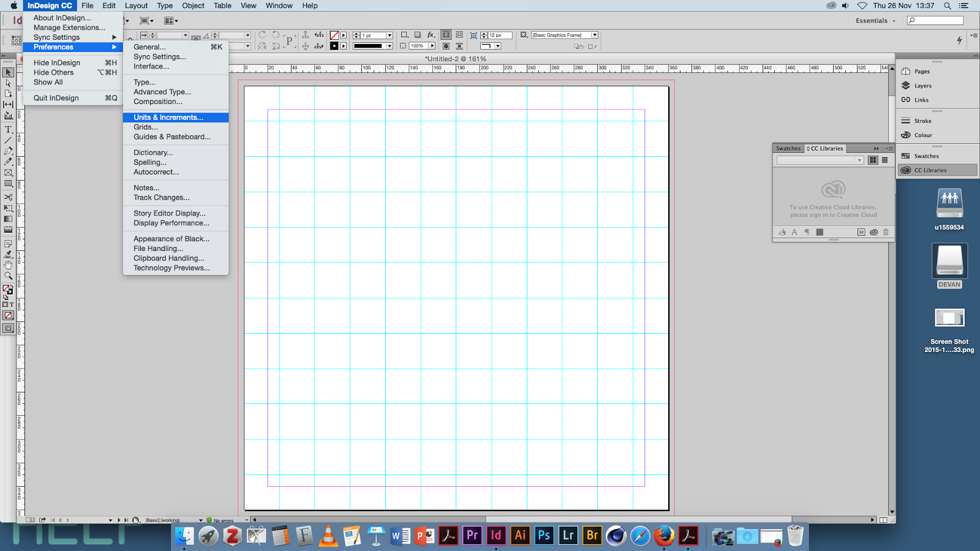Image resolution: width=980 pixels, height=551 pixels.
Task: Select the Type tool
Action: point(8,129)
